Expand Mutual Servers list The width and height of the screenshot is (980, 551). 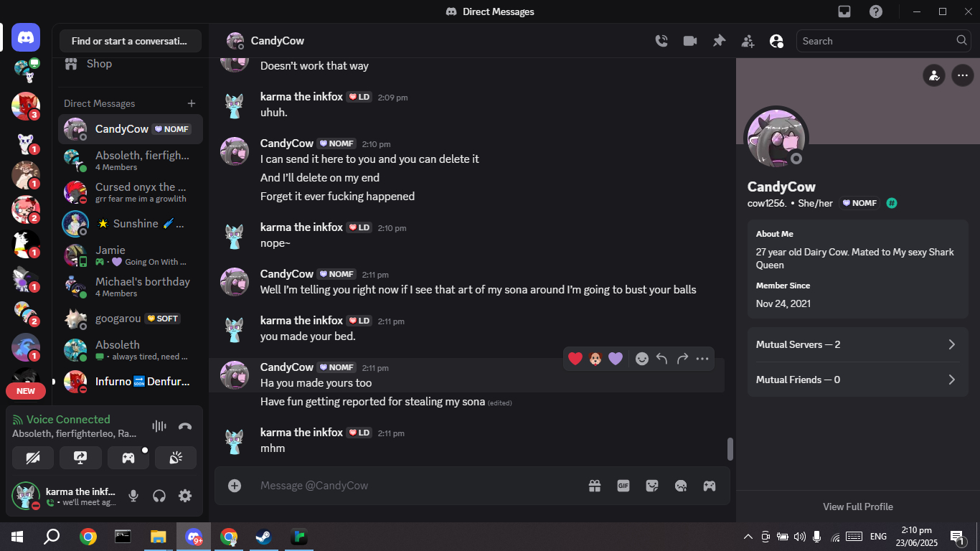click(857, 345)
